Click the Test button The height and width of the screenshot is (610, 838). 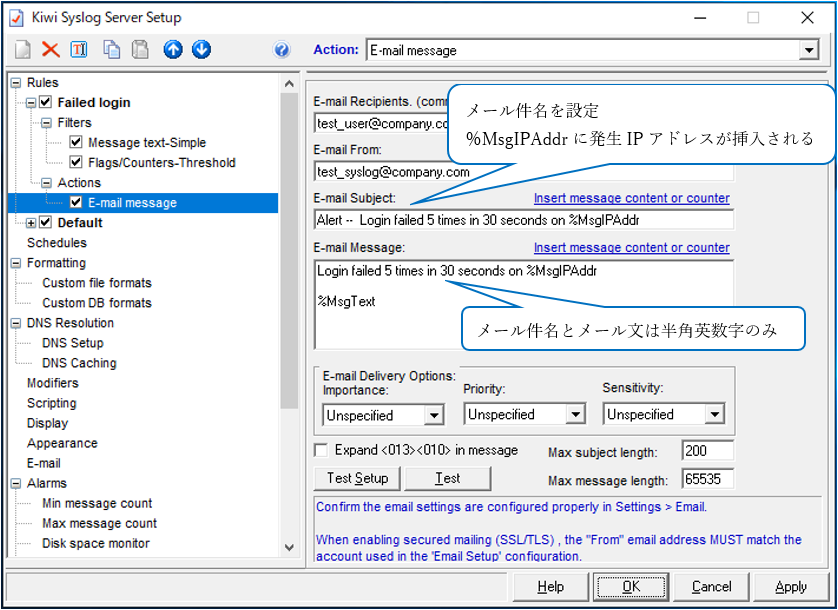448,478
